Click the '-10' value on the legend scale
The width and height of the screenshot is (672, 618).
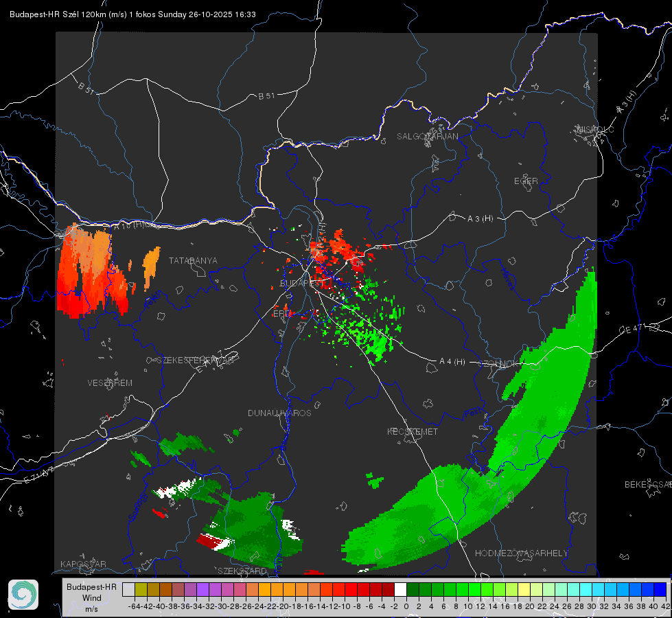(x=345, y=606)
